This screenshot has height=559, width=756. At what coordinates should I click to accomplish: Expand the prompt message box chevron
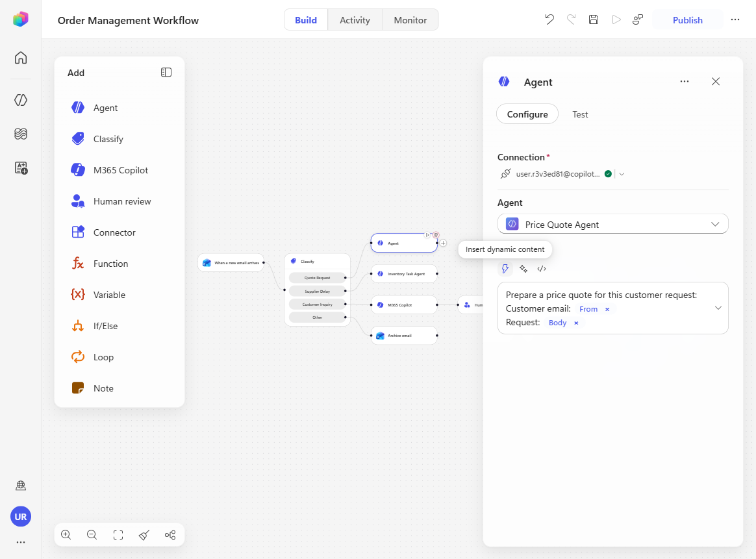tap(718, 308)
